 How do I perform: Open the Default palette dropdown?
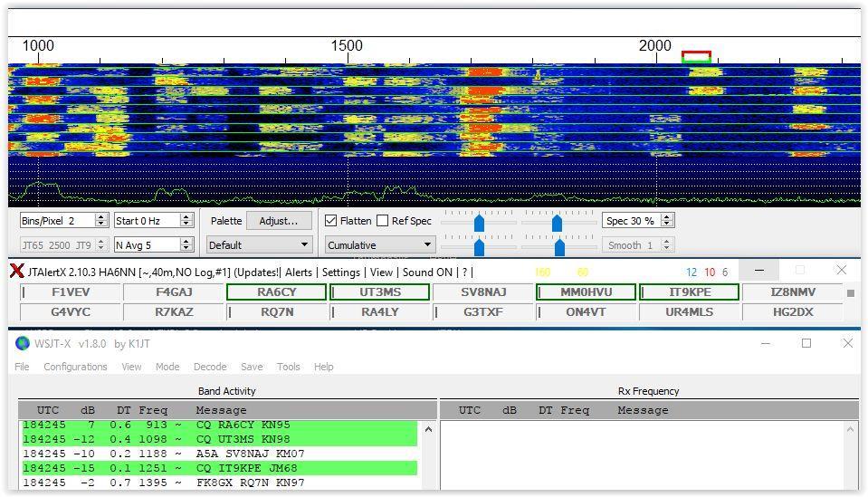click(x=259, y=244)
